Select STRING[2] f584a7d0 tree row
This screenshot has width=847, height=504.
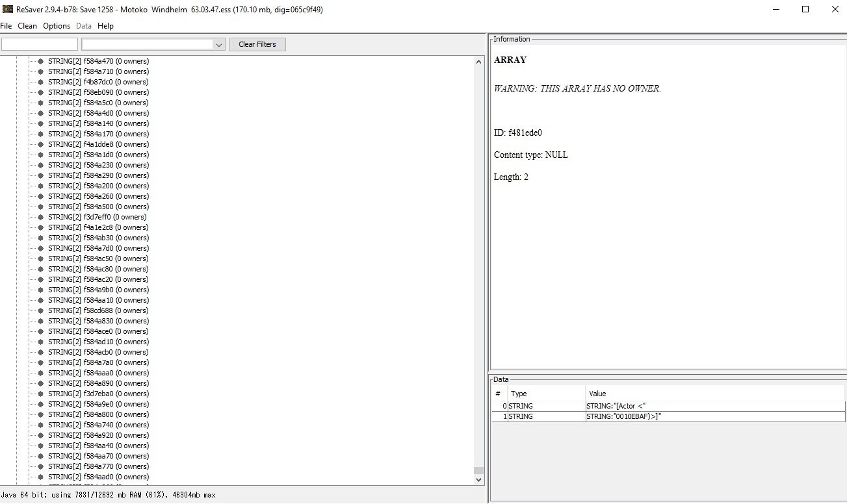click(98, 248)
